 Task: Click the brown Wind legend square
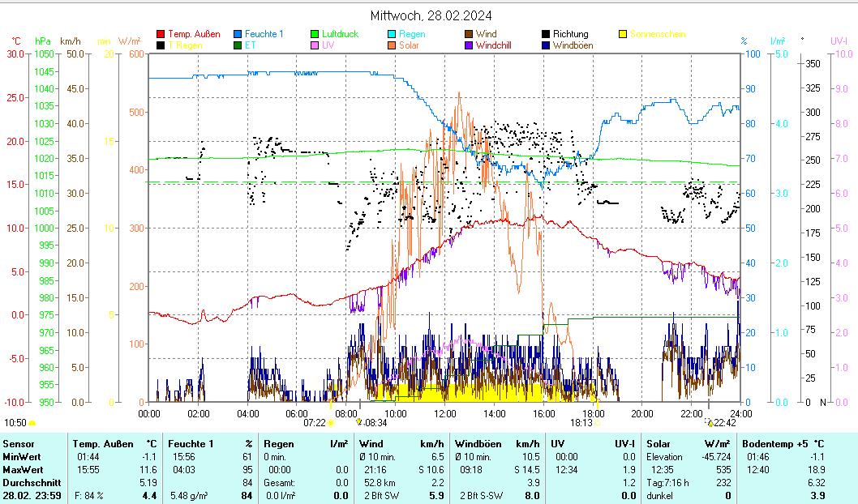tap(469, 35)
